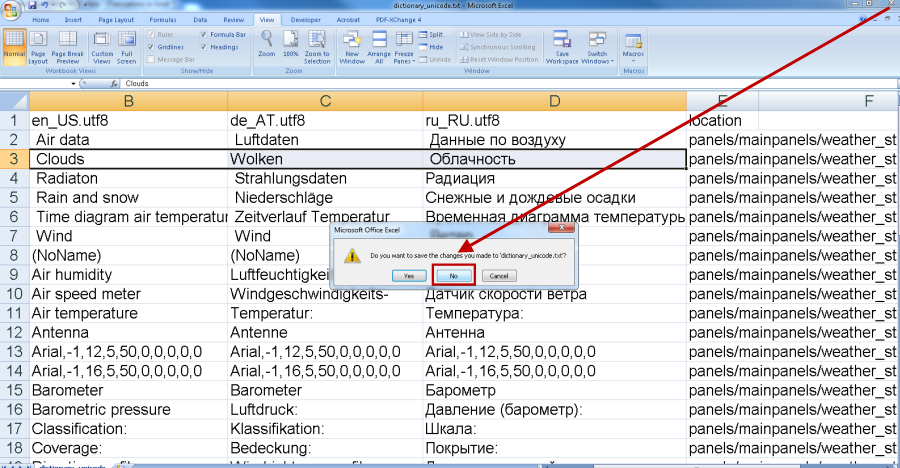The height and width of the screenshot is (468, 900).
Task: Click the Save Workspace icon
Action: coord(561,46)
